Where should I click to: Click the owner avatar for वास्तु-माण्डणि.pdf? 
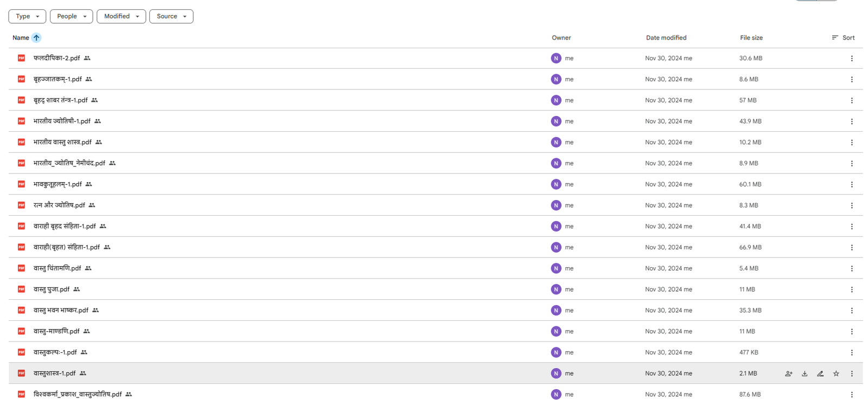tap(556, 331)
